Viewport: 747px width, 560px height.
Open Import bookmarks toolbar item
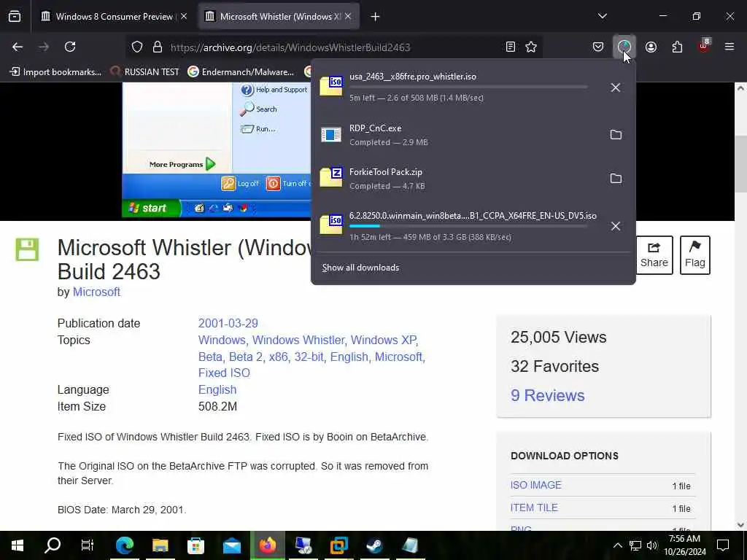pyautogui.click(x=55, y=72)
